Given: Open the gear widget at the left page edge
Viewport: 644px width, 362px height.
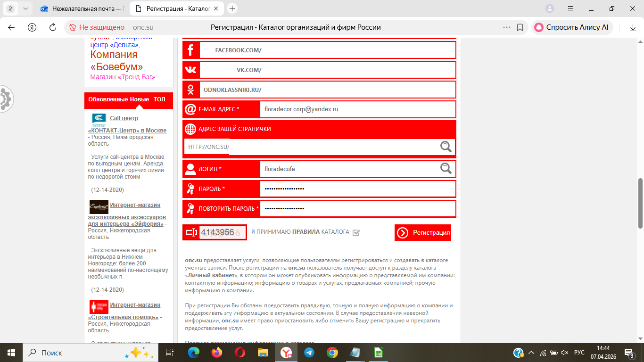Looking at the screenshot, I should 6,99.
